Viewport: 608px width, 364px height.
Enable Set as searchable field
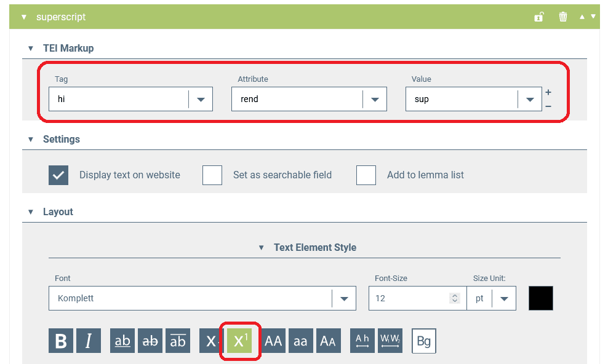212,175
